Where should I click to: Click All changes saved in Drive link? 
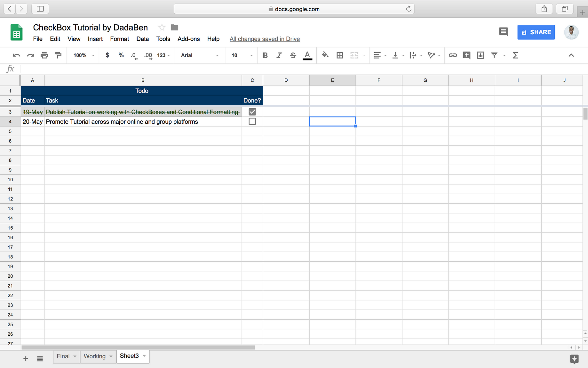coord(265,39)
